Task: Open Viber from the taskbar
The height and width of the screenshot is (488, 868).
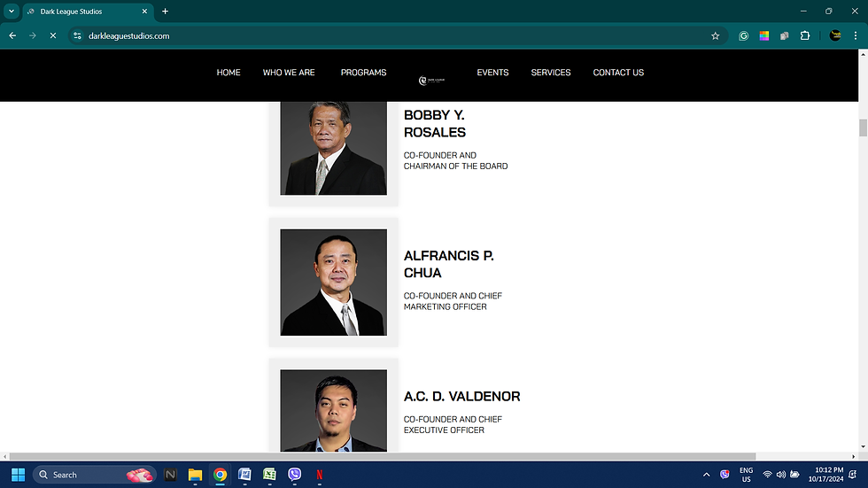Action: point(294,475)
